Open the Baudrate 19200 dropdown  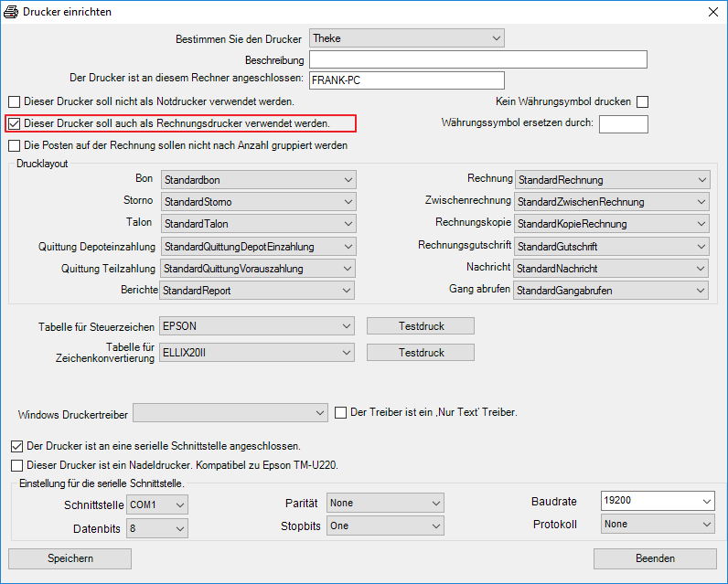tap(658, 501)
